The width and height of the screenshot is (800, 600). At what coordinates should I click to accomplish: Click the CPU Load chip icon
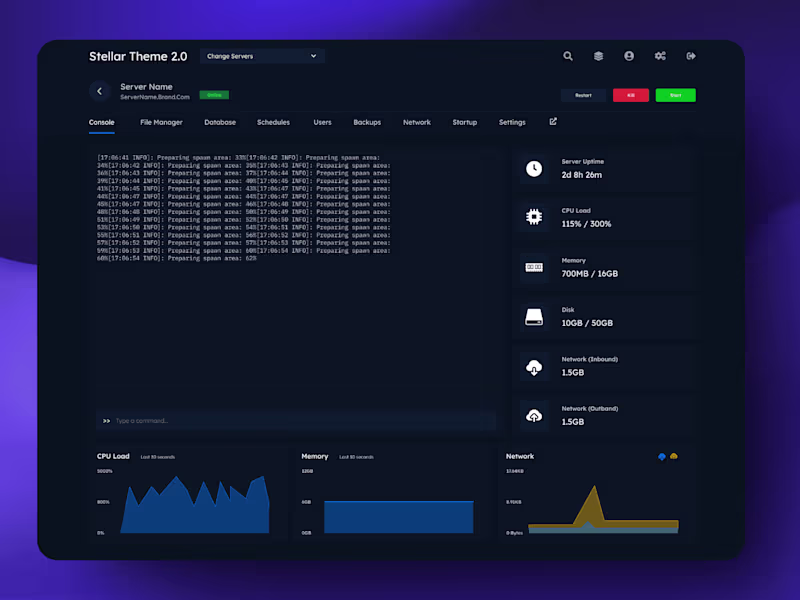click(x=534, y=217)
